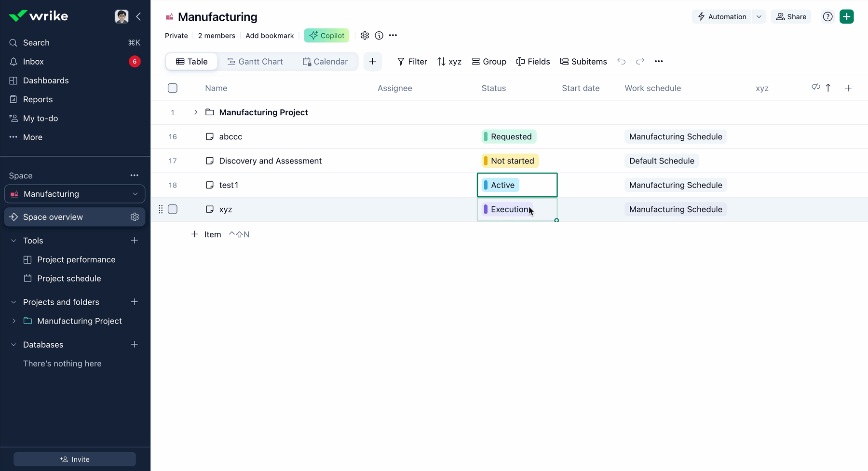868x471 pixels.
Task: Check the xyz row checkbox
Action: (x=173, y=209)
